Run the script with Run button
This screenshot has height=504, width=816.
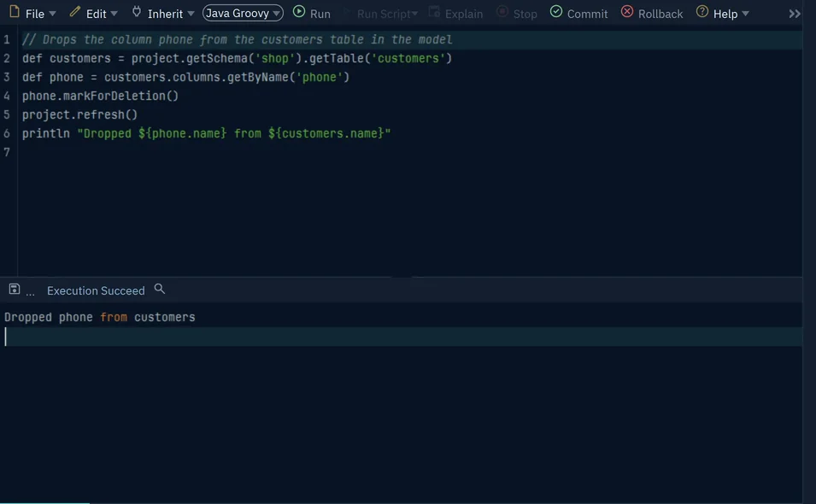point(312,13)
